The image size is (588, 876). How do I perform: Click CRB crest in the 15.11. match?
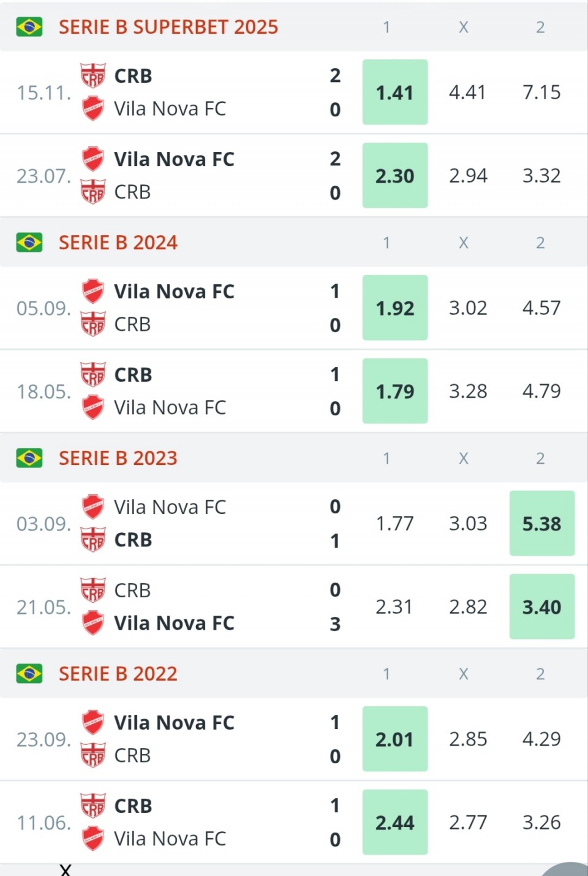[93, 76]
